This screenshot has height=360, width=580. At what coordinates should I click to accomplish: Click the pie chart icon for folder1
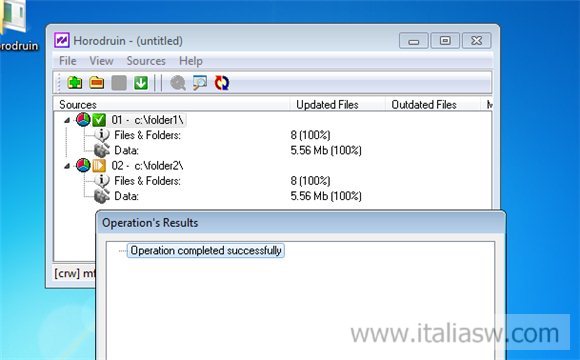(x=83, y=120)
